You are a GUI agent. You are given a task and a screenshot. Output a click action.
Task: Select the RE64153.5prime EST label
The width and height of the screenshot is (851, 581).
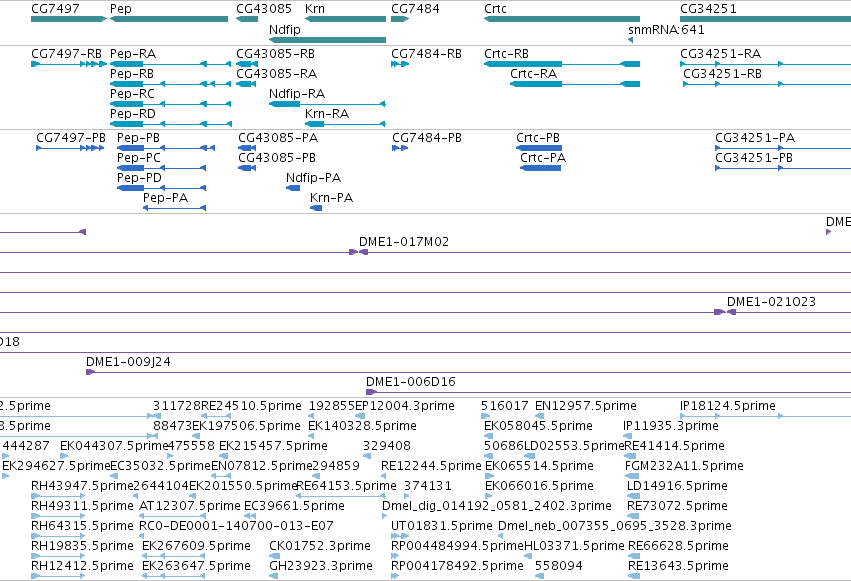(346, 486)
